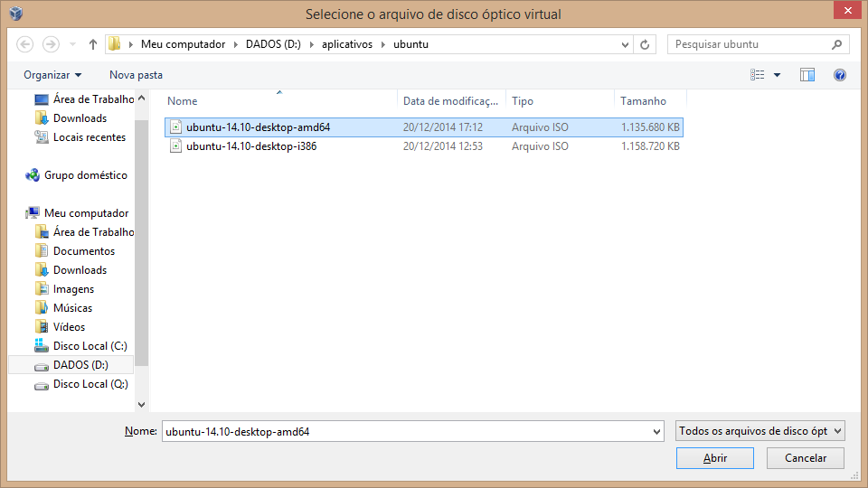The width and height of the screenshot is (868, 488).
Task: Open the view options dropdown arrow
Action: [x=778, y=75]
